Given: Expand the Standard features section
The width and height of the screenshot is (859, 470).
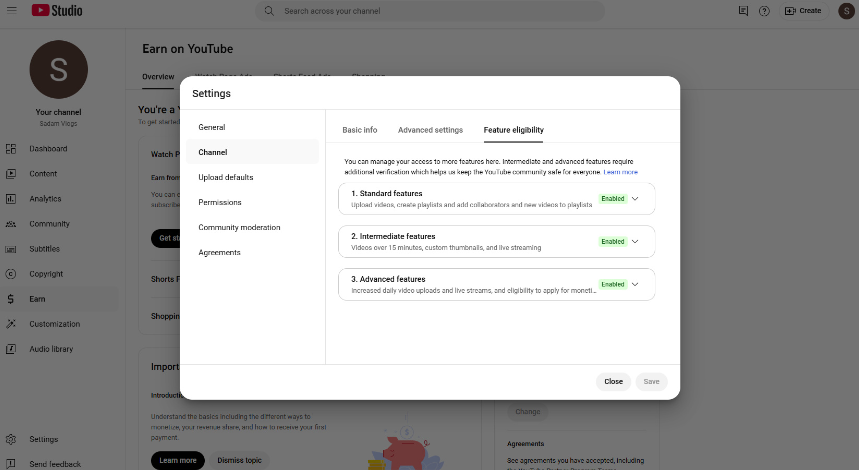Looking at the screenshot, I should coord(635,199).
